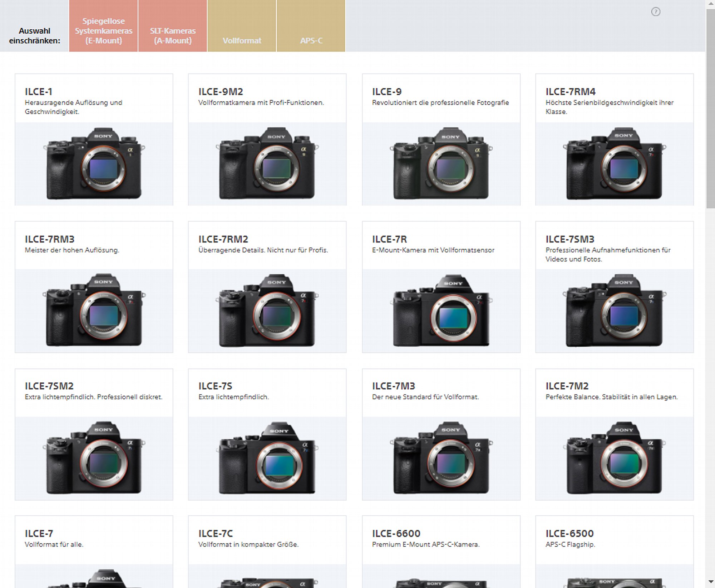Open the ILCE-7SM2 model title

(49, 386)
